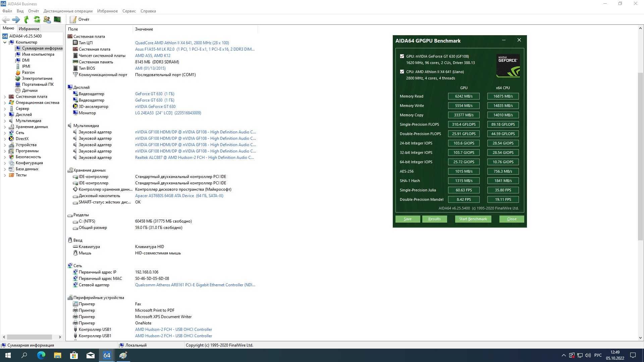Screen dimensions: 644x362
Task: Open the Вид menu
Action: coord(20,11)
